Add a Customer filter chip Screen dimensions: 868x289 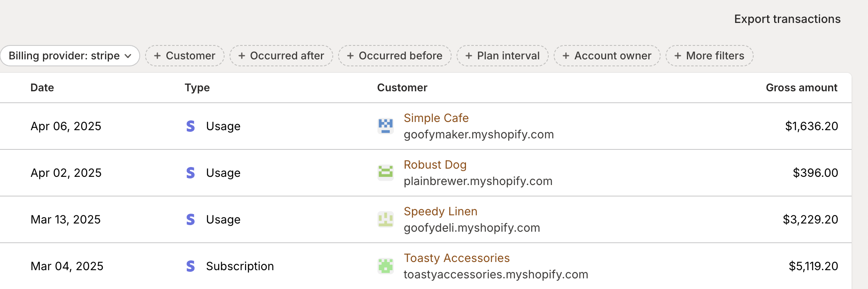coord(185,56)
